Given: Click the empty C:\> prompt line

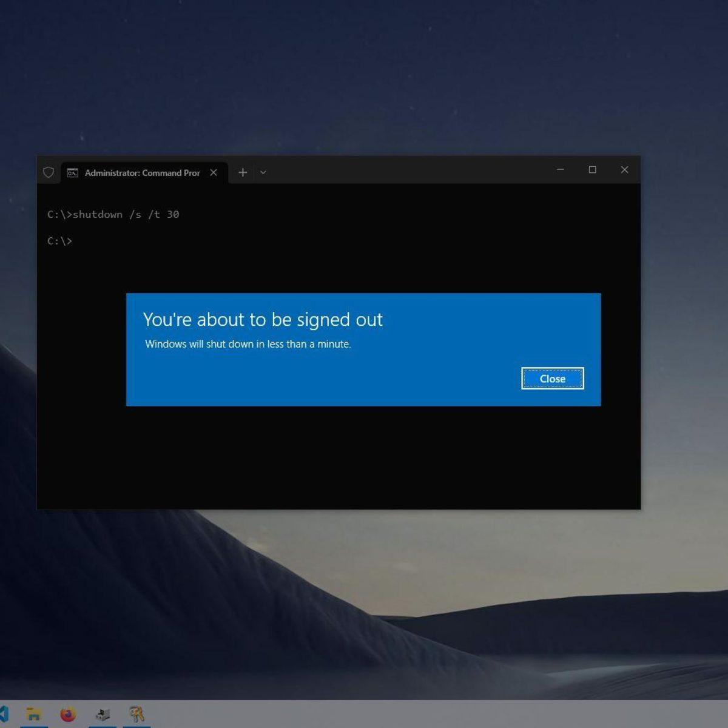Looking at the screenshot, I should click(59, 241).
